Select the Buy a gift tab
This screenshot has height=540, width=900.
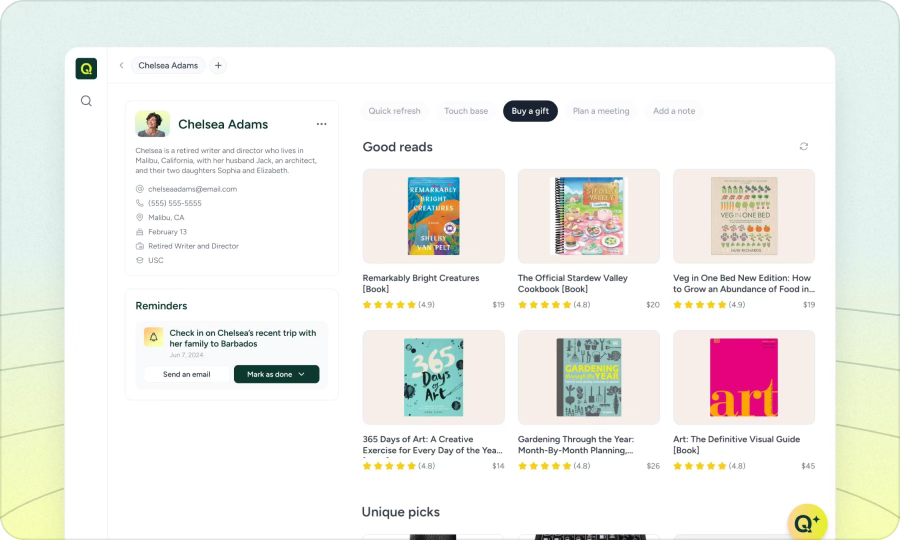click(x=530, y=111)
